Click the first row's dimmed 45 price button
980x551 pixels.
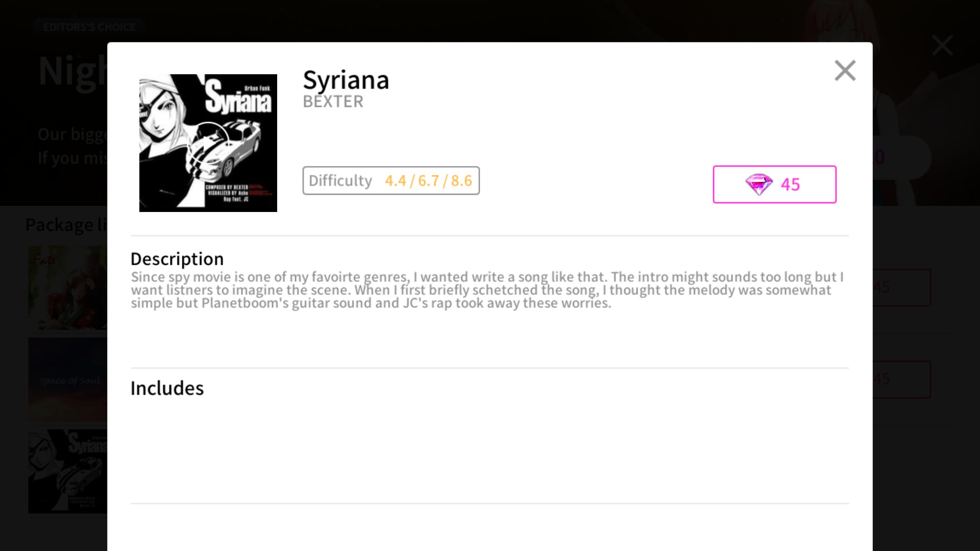[902, 287]
